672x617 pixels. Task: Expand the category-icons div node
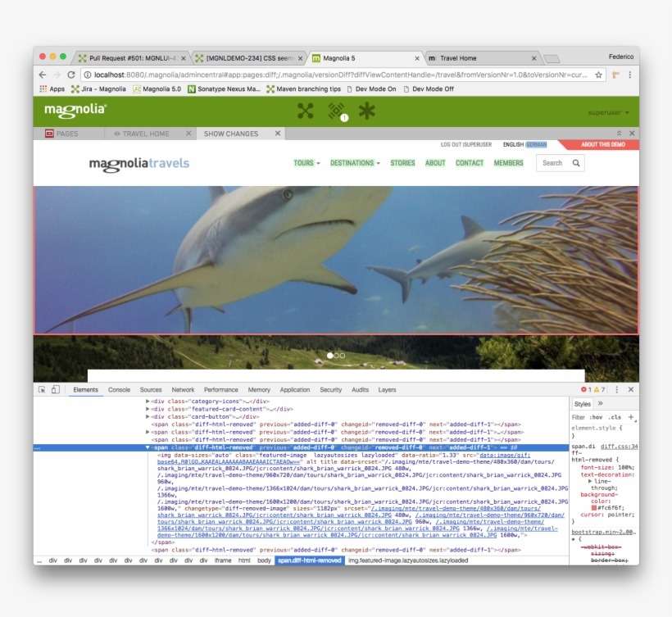point(148,402)
